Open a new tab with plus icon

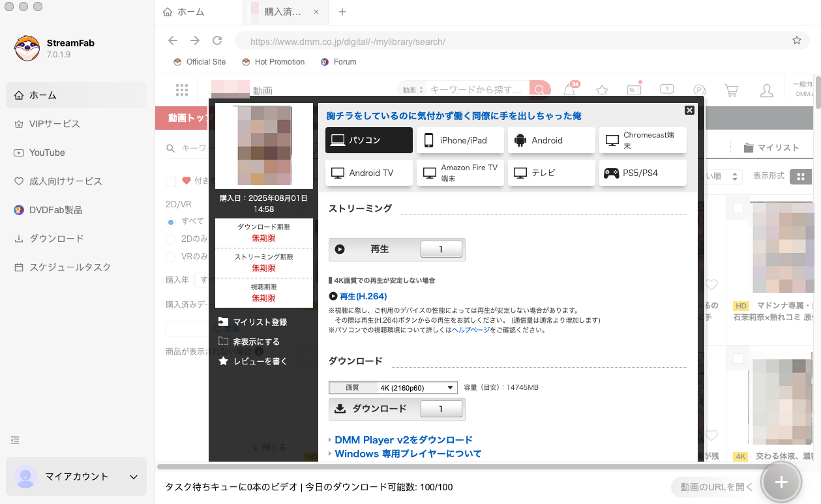(342, 12)
